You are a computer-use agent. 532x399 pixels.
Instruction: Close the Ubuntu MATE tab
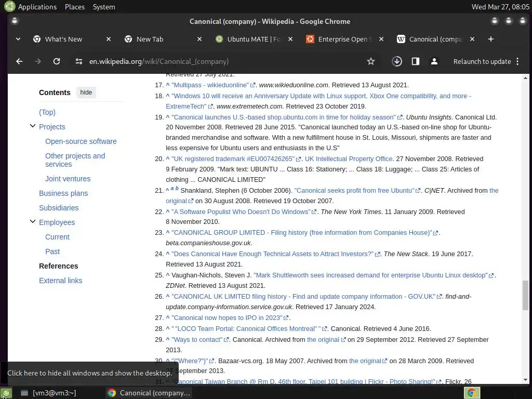click(x=290, y=39)
